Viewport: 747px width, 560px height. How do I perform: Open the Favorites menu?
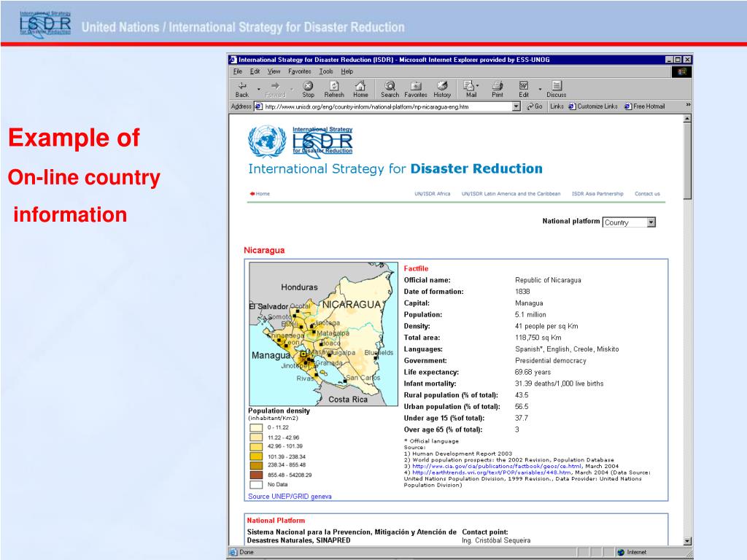pos(299,71)
